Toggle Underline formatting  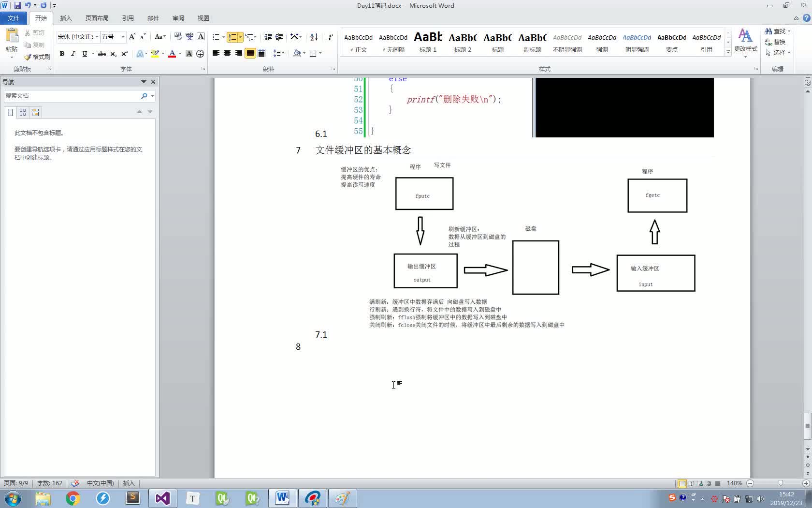pos(85,54)
